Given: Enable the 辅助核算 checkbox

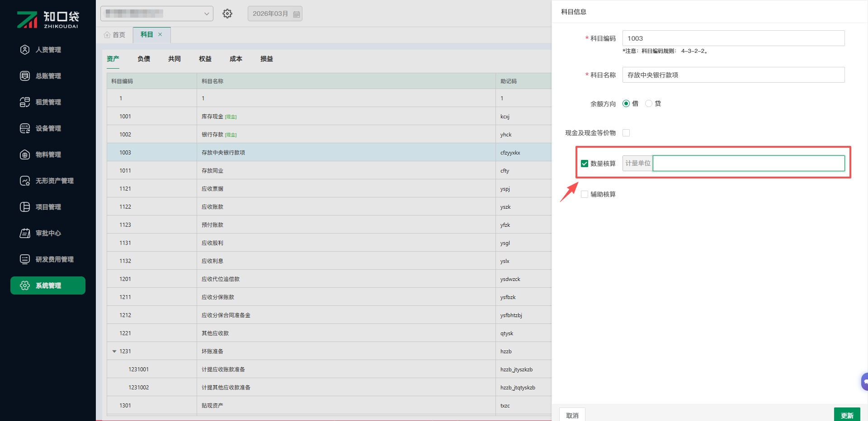Looking at the screenshot, I should (585, 194).
